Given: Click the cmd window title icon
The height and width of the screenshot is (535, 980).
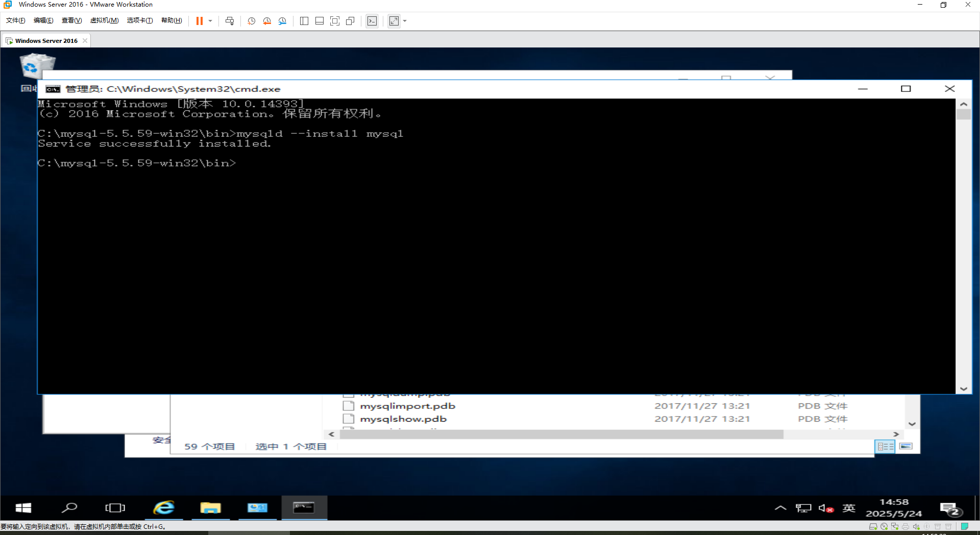Looking at the screenshot, I should (53, 89).
